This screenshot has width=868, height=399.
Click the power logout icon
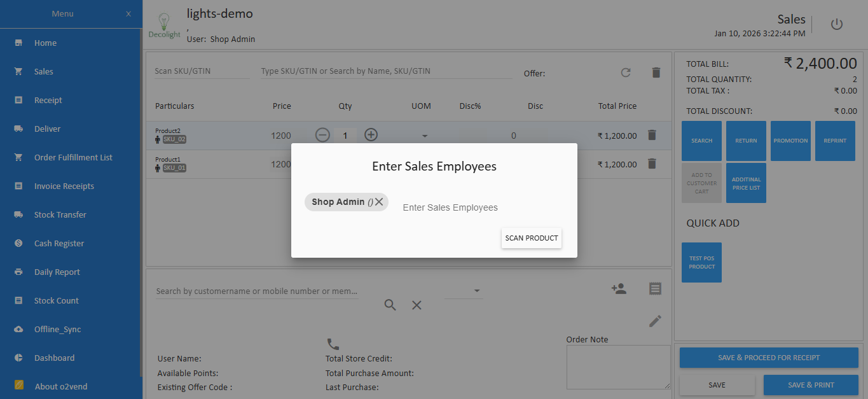[836, 24]
